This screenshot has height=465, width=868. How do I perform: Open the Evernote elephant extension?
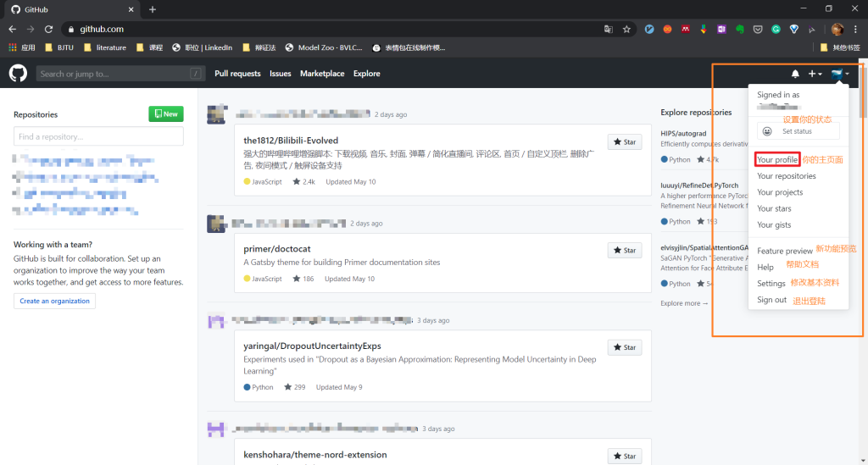[x=739, y=30]
